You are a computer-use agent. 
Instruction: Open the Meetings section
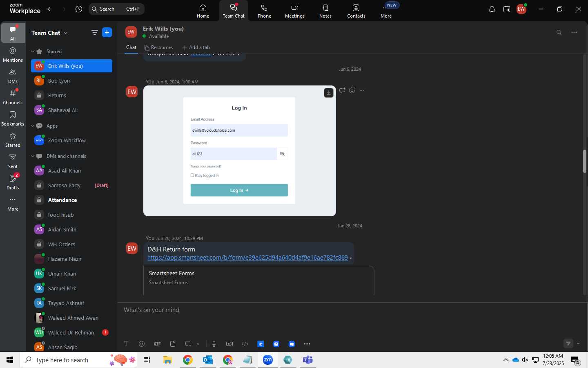pos(295,11)
